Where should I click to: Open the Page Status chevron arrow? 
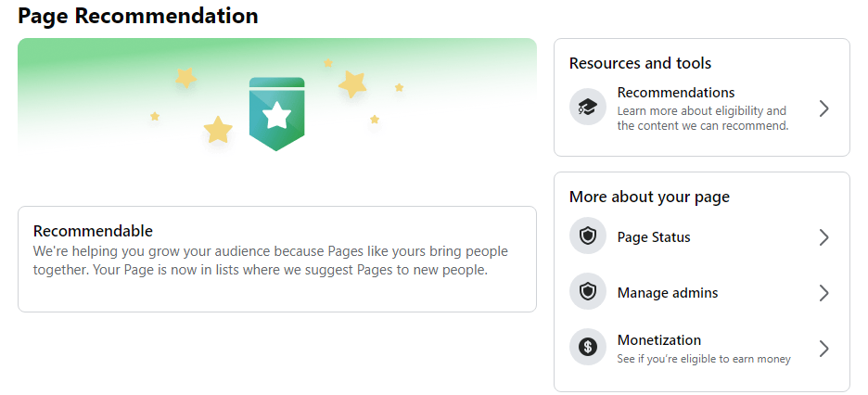pos(823,237)
